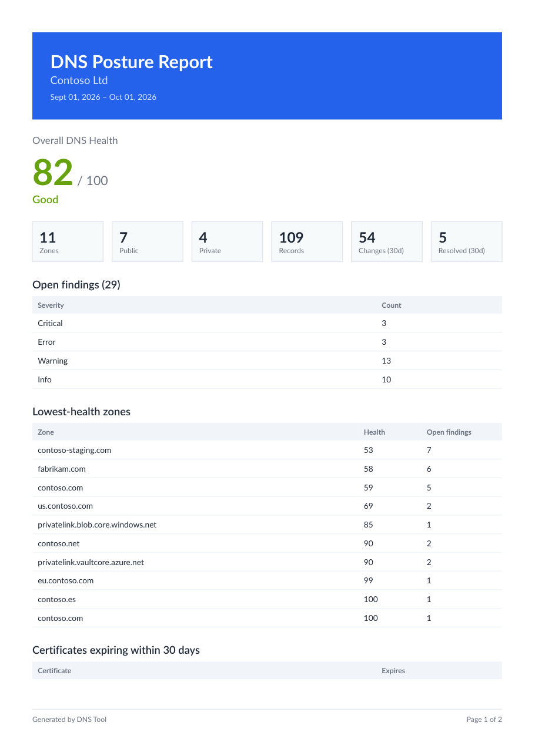Click the Expires column header

[393, 671]
